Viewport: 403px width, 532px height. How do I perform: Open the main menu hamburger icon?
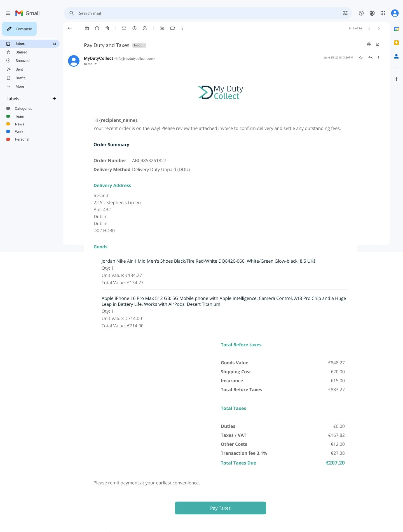coord(8,13)
